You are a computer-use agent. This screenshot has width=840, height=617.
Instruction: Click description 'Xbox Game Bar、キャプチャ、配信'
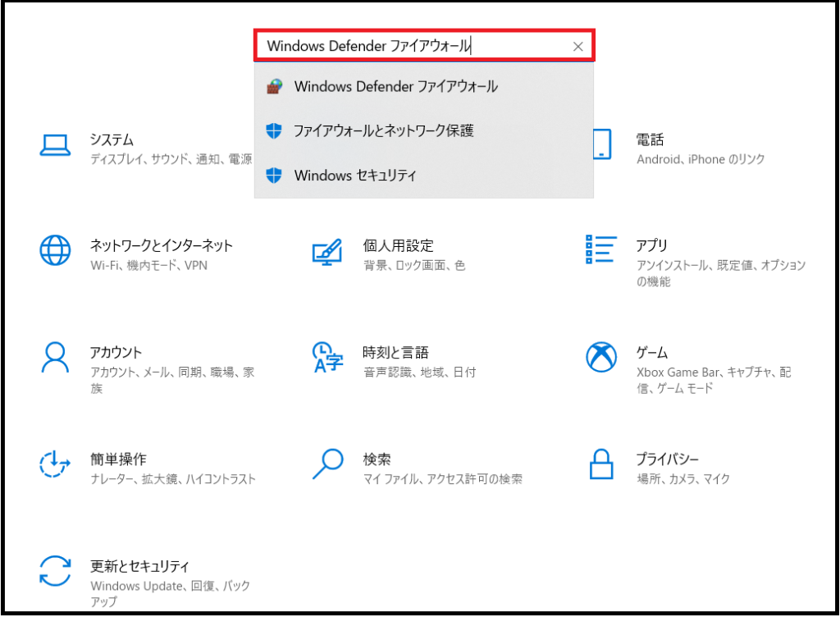click(714, 380)
